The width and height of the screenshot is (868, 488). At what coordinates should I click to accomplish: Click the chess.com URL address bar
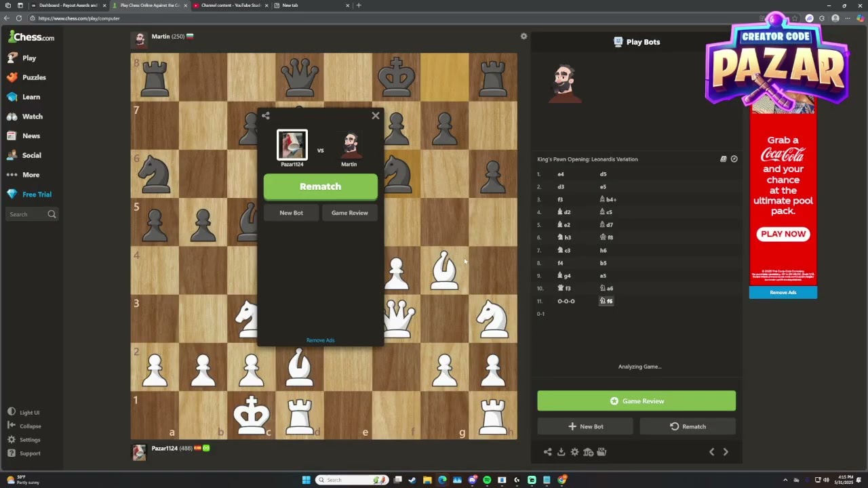393,18
